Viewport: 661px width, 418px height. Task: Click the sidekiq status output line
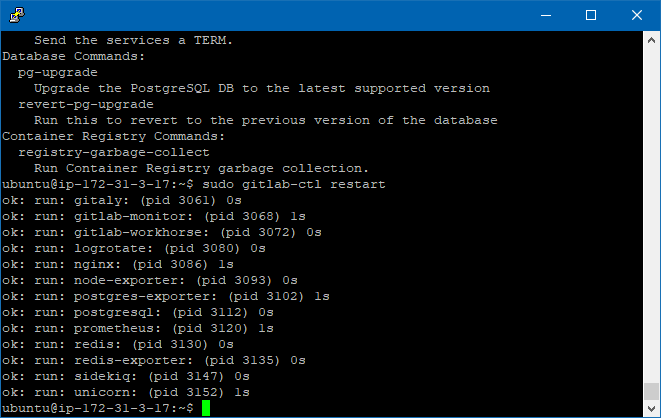click(x=126, y=377)
